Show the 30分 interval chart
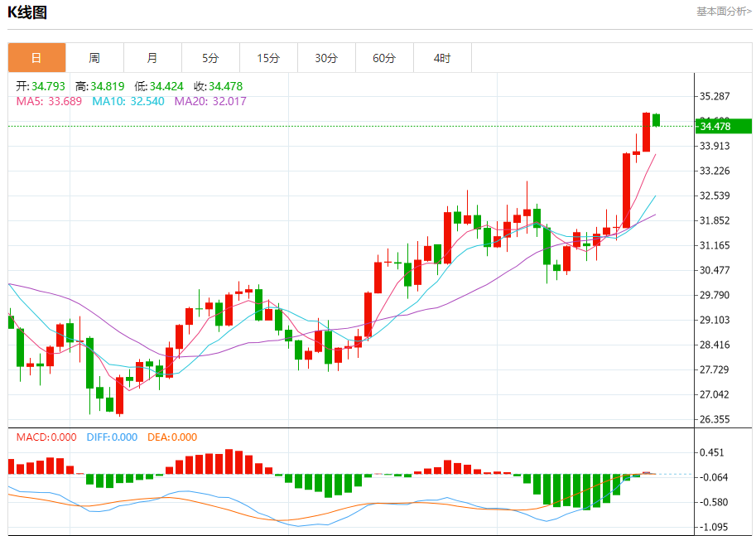Screen dimensions: 756x536 (326, 58)
